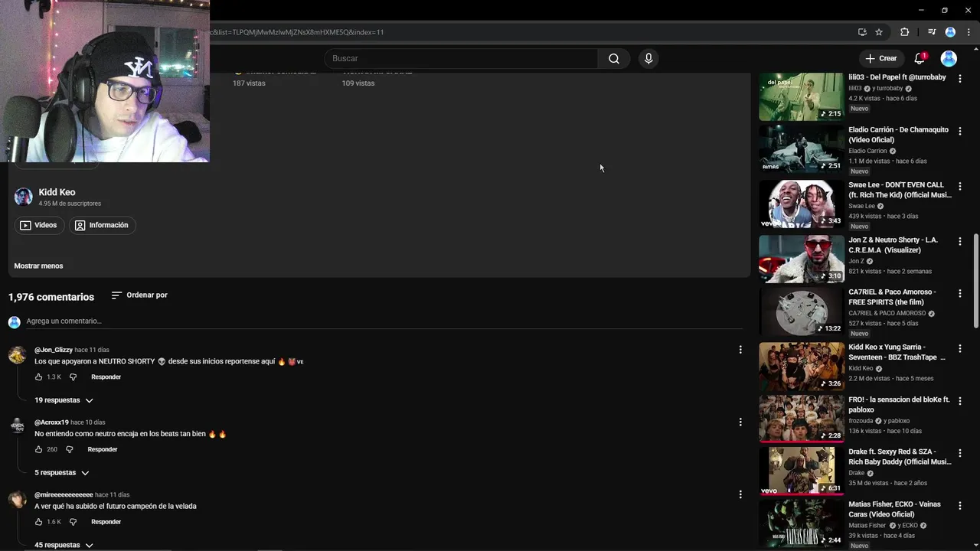Open Eladio Carrión De Chamaquito thumbnail
The width and height of the screenshot is (980, 551).
point(802,148)
